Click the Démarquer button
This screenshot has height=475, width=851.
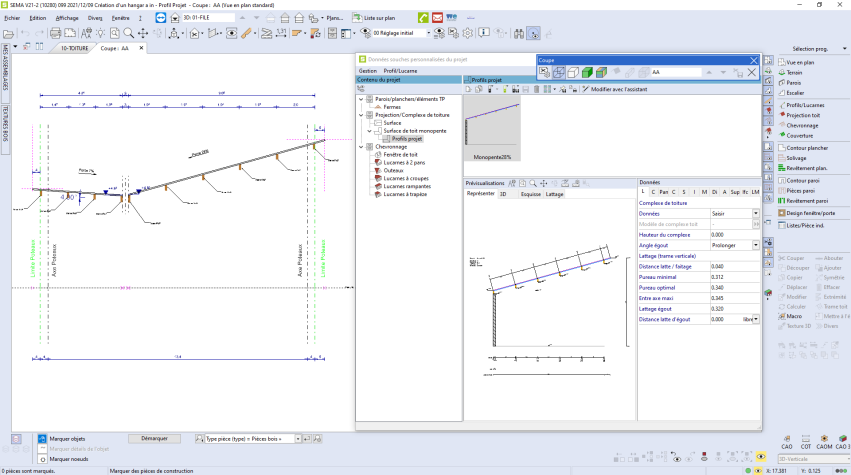[x=154, y=438]
